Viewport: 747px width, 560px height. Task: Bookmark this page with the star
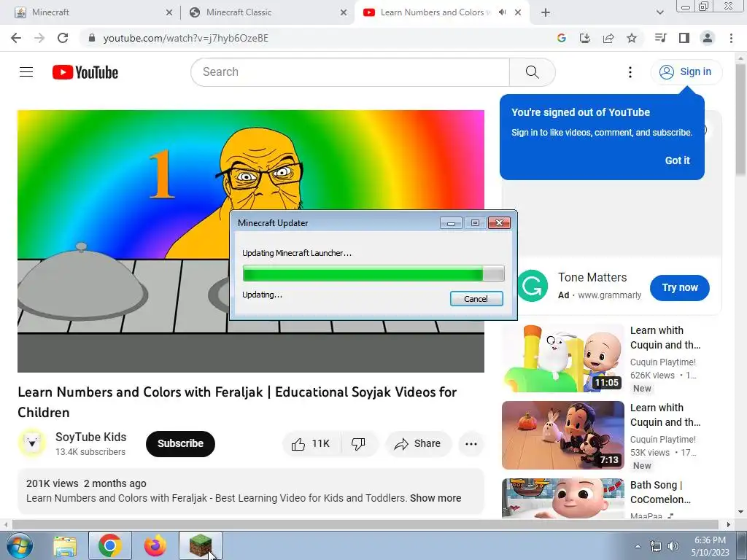(x=632, y=38)
